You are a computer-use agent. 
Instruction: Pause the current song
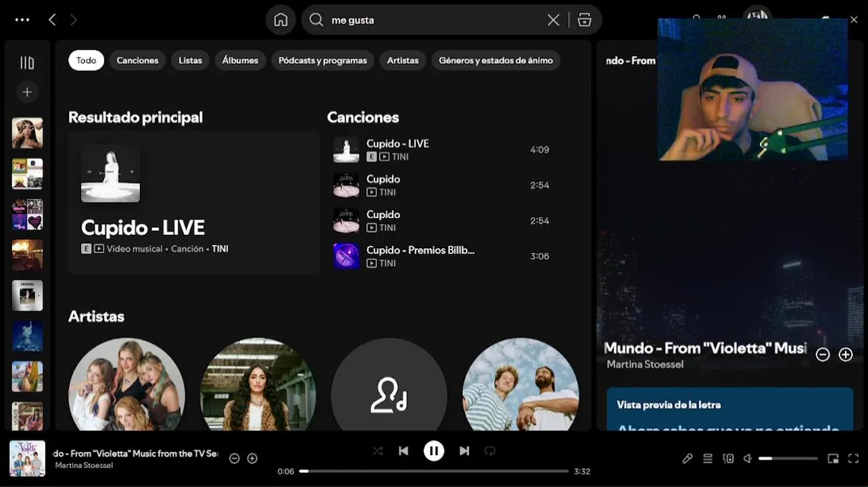pos(434,450)
